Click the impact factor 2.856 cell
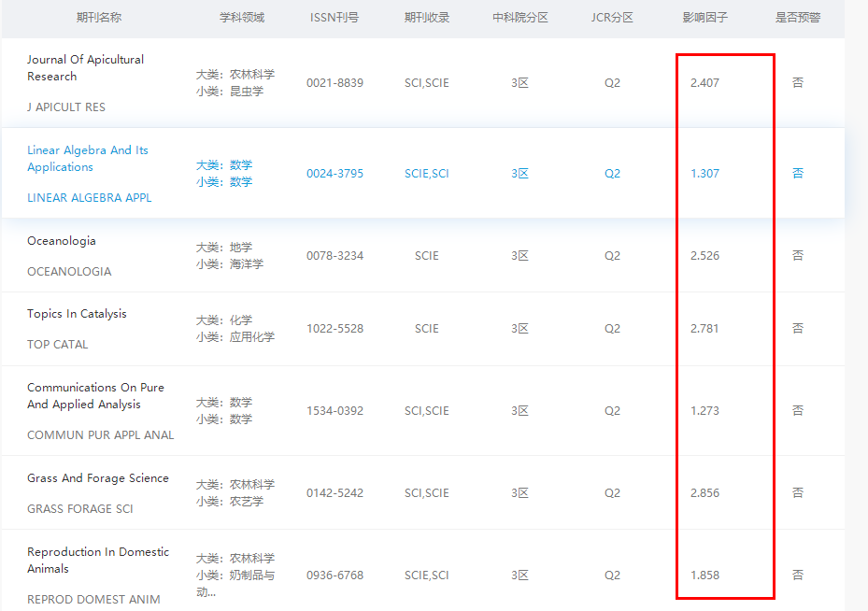 [x=704, y=493]
